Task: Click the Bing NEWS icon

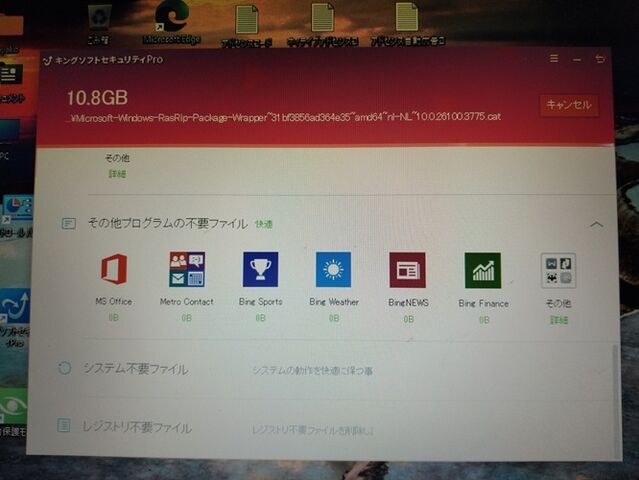Action: point(408,270)
